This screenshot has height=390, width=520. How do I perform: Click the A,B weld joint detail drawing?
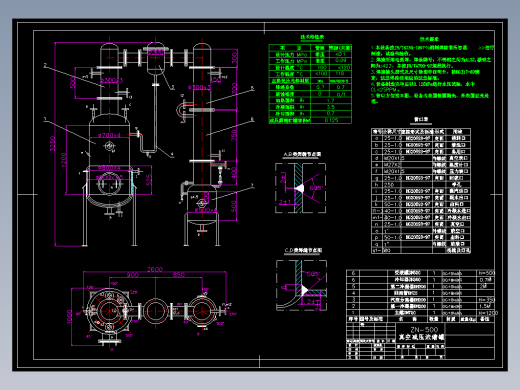pos(300,188)
